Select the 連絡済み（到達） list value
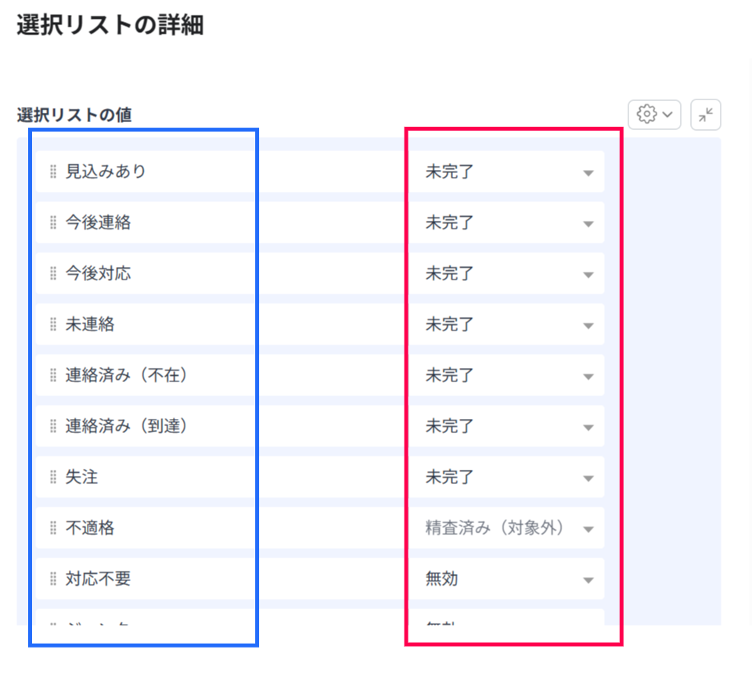This screenshot has height=700, width=752. pos(126,426)
